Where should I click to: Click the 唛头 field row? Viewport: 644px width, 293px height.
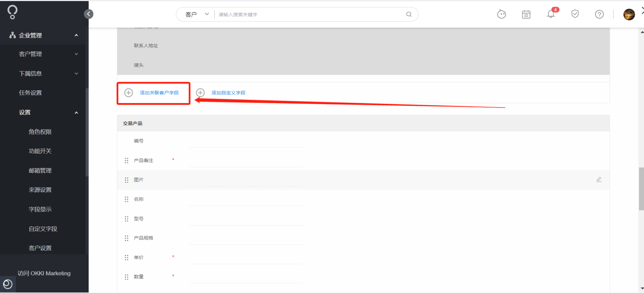coord(363,65)
